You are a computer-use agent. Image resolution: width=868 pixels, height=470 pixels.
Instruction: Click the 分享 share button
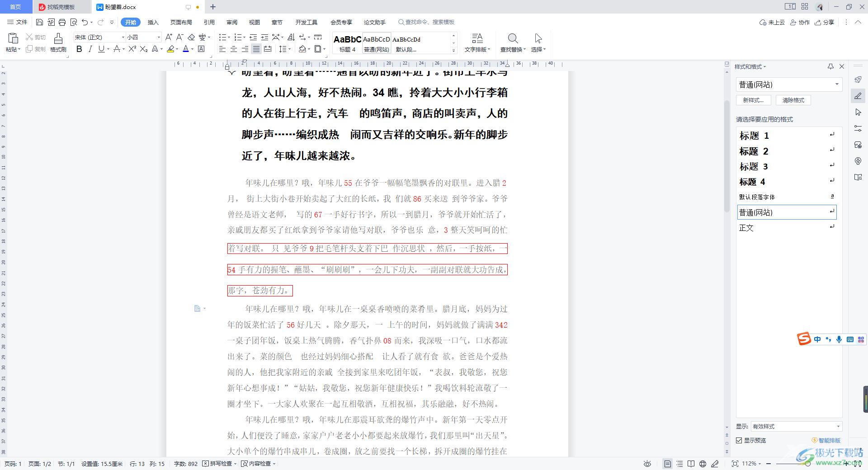click(x=825, y=22)
